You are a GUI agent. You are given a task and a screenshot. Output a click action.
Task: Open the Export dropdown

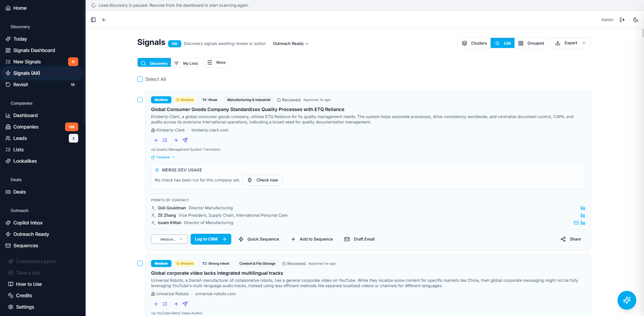click(x=571, y=43)
